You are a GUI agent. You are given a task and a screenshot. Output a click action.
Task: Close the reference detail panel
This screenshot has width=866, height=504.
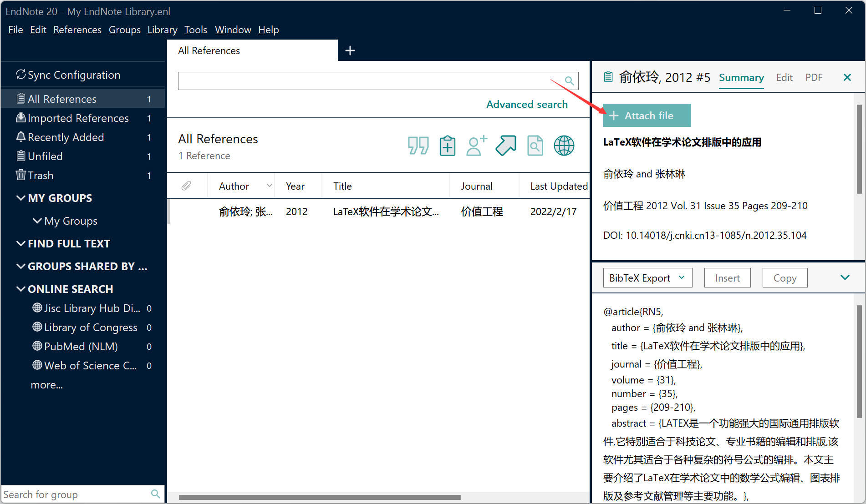pyautogui.click(x=847, y=77)
